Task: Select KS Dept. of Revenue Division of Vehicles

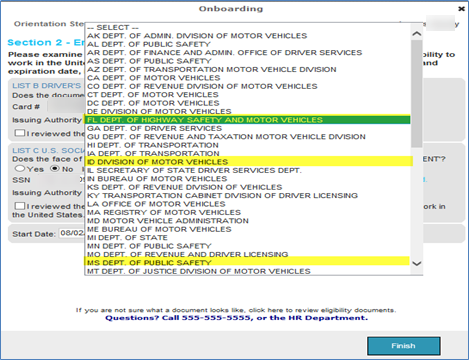Action: coord(248,187)
